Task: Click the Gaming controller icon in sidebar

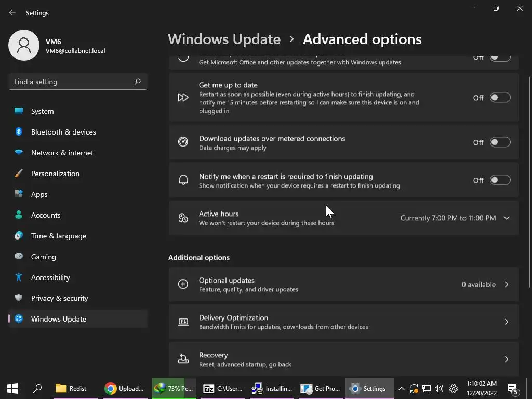Action: [19, 256]
